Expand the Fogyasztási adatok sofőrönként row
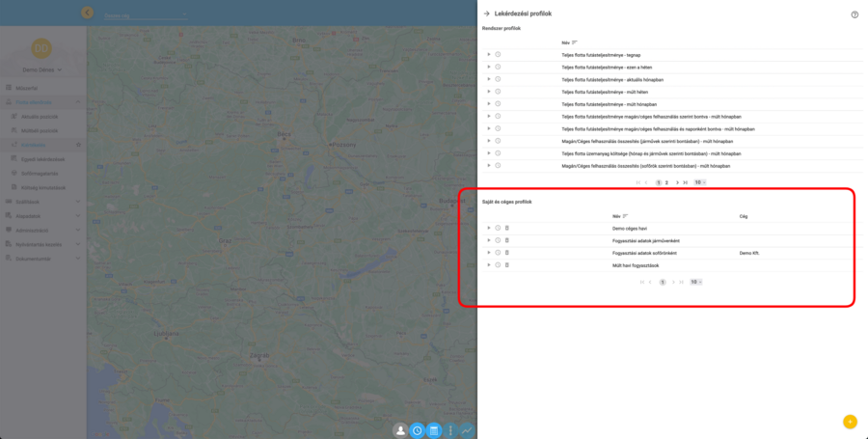868x439 pixels. pos(489,253)
